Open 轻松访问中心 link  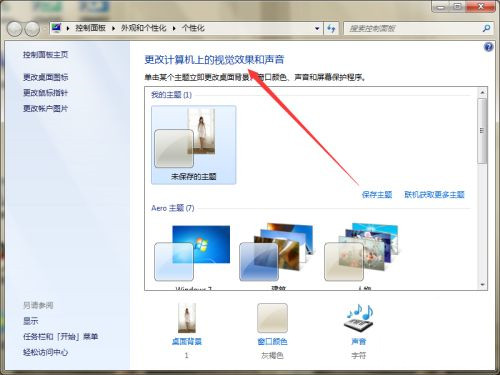(x=45, y=352)
